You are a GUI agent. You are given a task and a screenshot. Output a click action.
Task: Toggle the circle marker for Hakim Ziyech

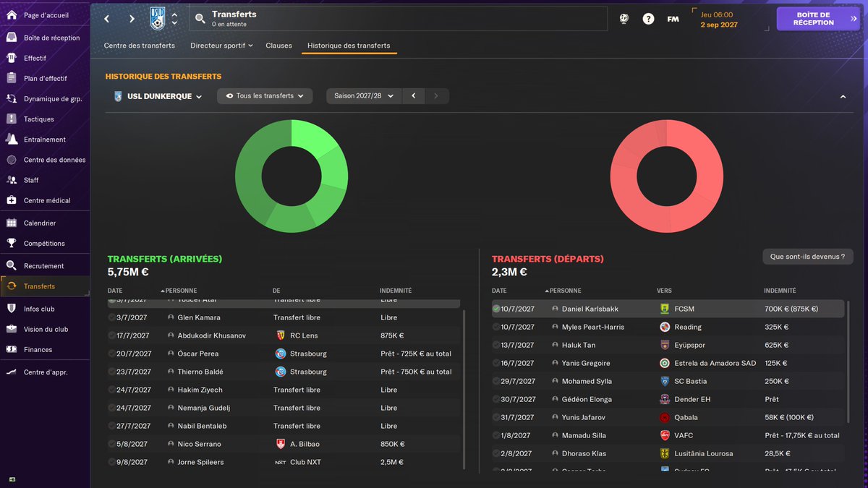point(111,390)
